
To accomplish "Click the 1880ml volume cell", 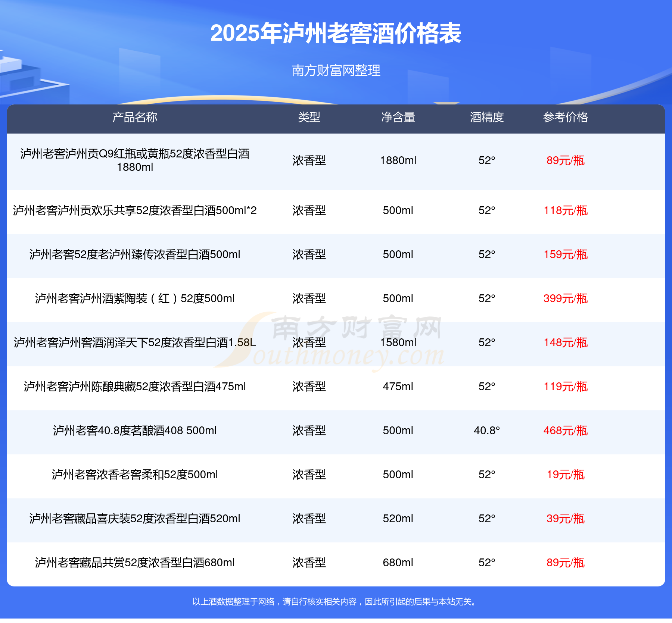I will click(398, 160).
